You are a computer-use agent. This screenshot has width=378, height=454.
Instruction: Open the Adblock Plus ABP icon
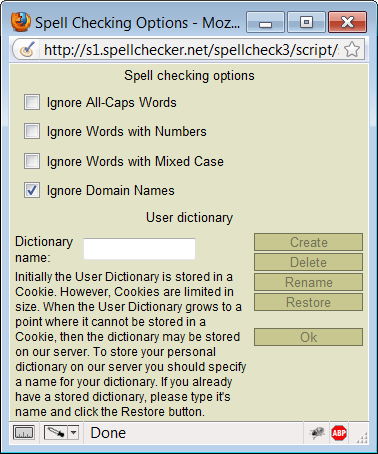click(x=339, y=433)
